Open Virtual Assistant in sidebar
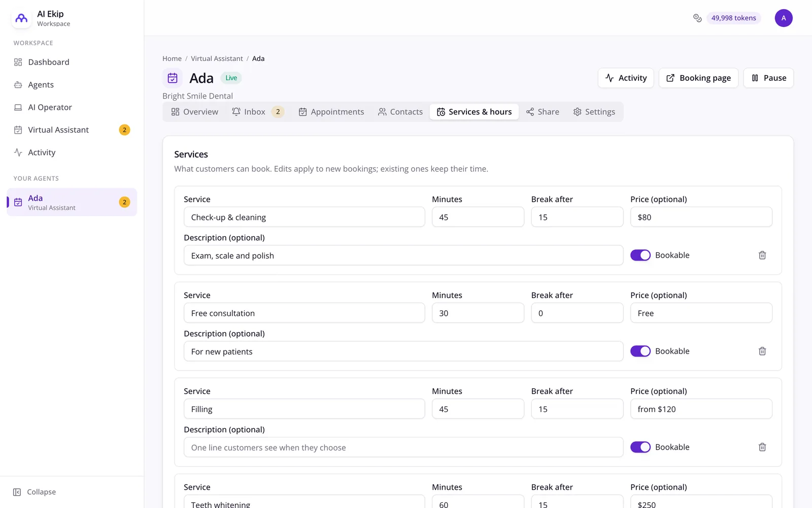Screen dimensions: 812x508 tap(72, 130)
